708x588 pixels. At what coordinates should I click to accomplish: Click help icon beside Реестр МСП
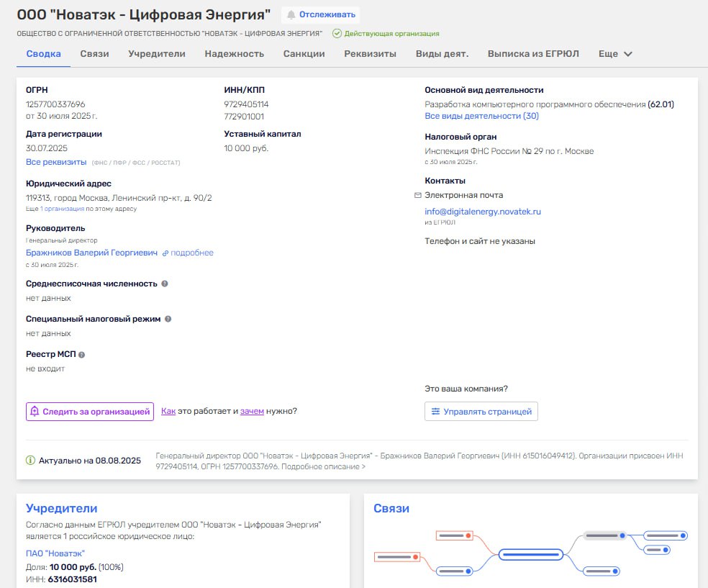(82, 355)
